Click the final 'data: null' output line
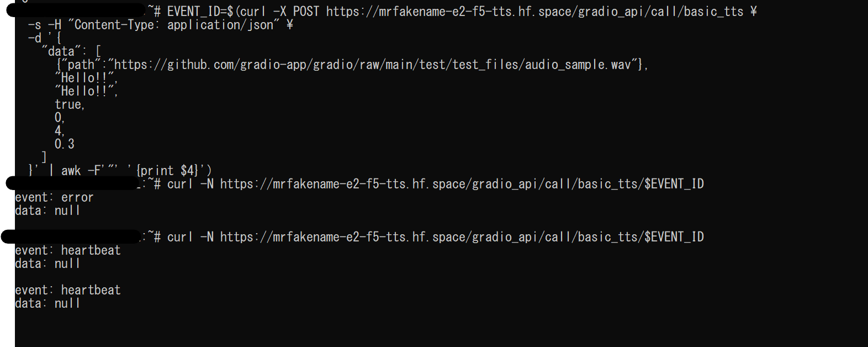 pyautogui.click(x=47, y=303)
